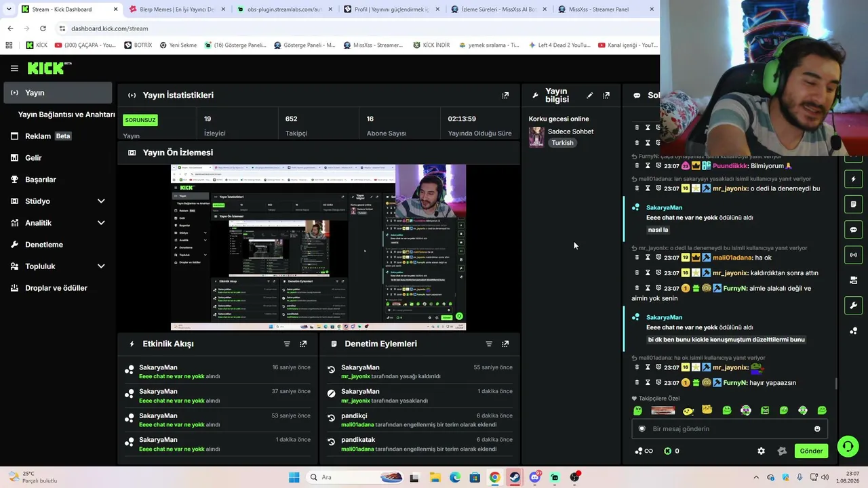
Task: Click the browser address bar
Action: click(x=353, y=28)
